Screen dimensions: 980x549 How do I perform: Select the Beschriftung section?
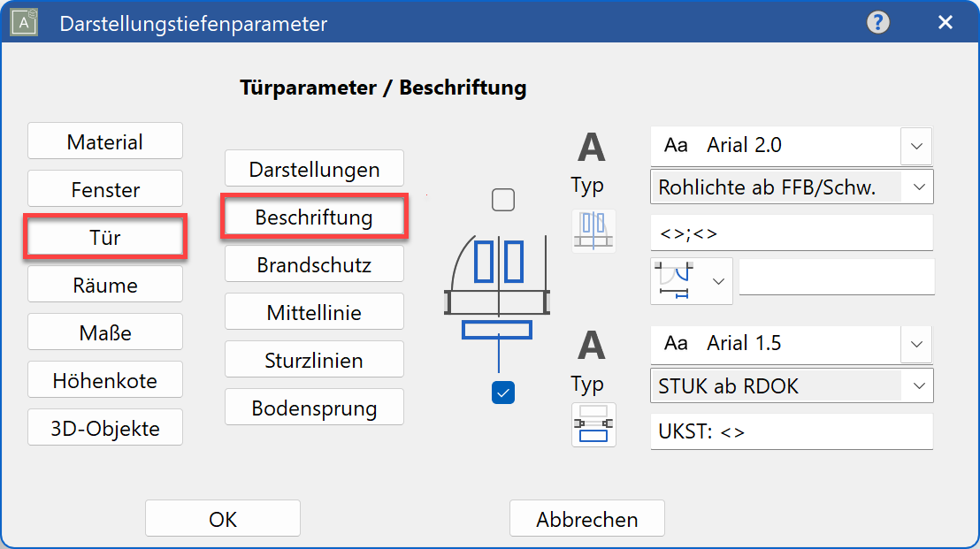pos(314,216)
